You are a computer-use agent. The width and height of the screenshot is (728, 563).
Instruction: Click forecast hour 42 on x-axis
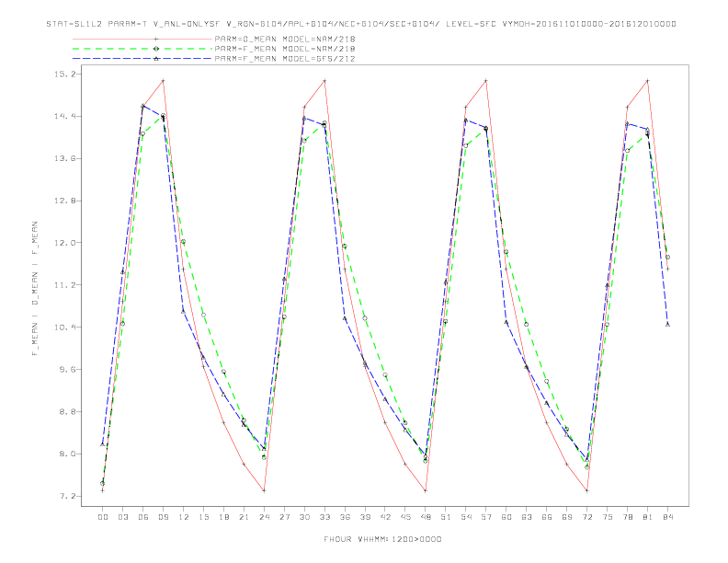(385, 517)
